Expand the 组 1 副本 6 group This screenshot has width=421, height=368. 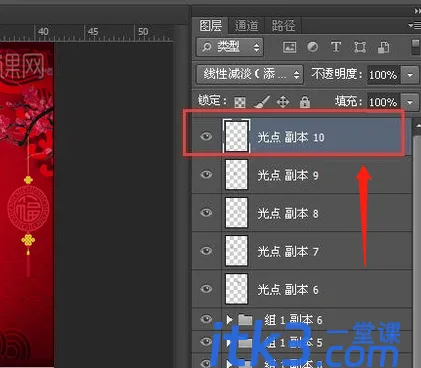(229, 319)
